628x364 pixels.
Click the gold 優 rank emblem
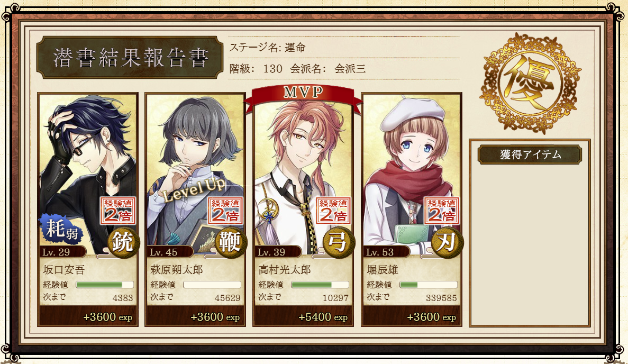click(530, 84)
